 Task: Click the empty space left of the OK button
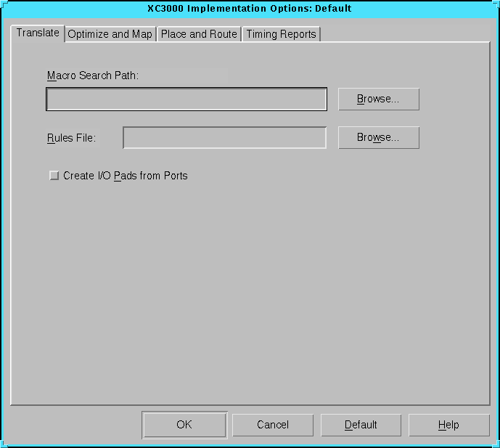click(73, 425)
